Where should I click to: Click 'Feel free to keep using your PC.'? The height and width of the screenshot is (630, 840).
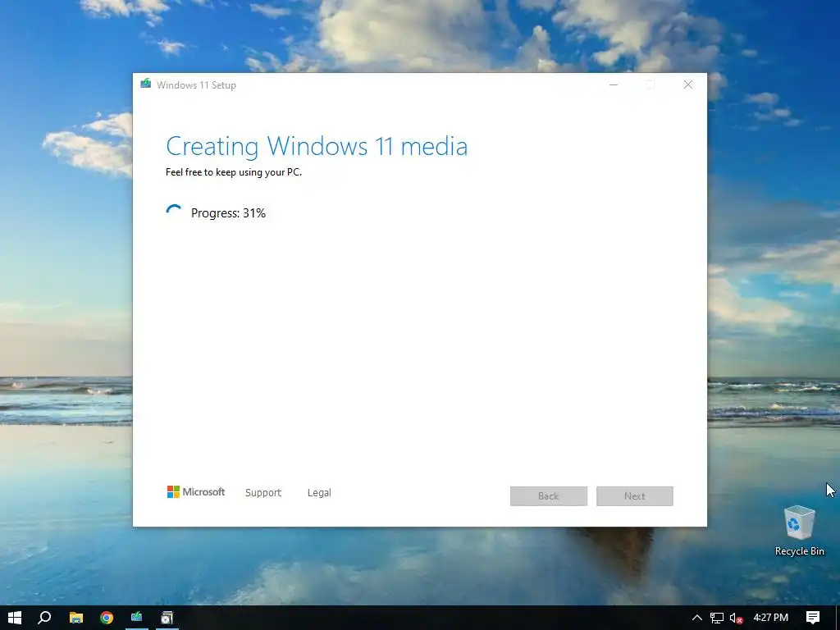click(x=234, y=172)
